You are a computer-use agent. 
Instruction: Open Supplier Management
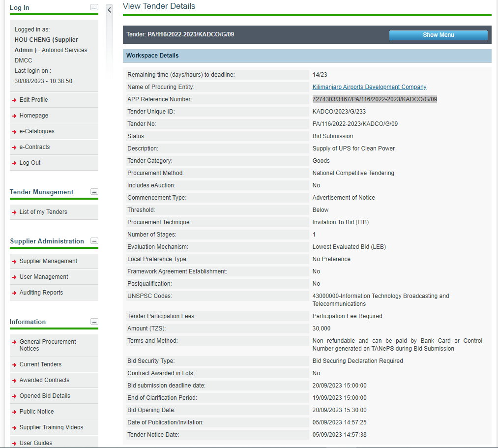click(x=48, y=261)
